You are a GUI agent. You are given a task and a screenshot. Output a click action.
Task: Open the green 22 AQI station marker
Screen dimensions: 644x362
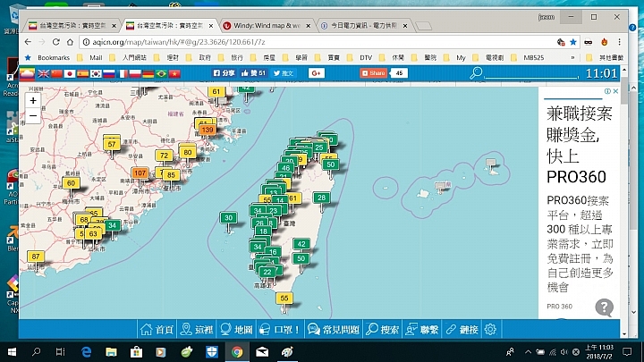(267, 272)
